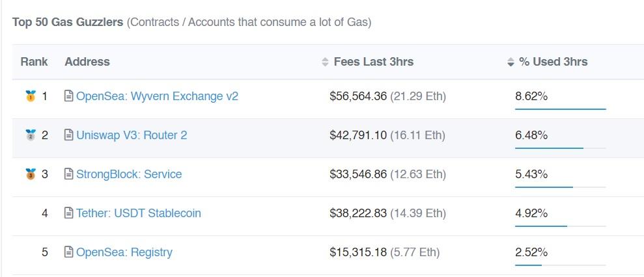This screenshot has height=277, width=644.
Task: Click the $38,222.83 fee cell for Tether
Action: [x=358, y=213]
